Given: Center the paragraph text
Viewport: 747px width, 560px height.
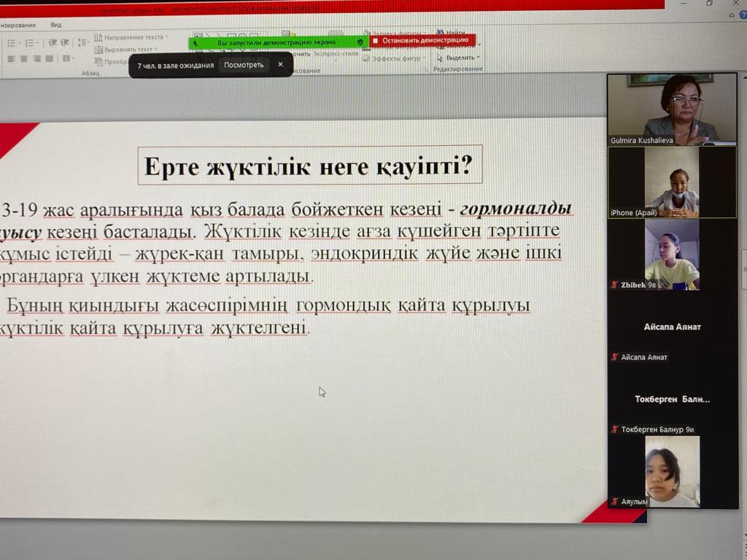Looking at the screenshot, I should [x=23, y=58].
